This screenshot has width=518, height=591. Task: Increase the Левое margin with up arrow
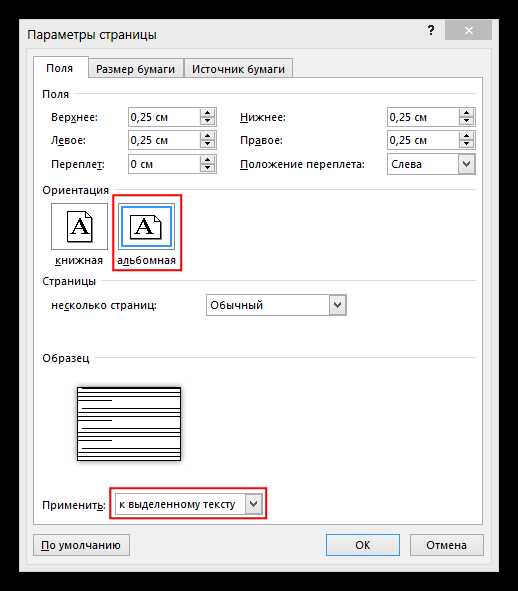pos(208,136)
